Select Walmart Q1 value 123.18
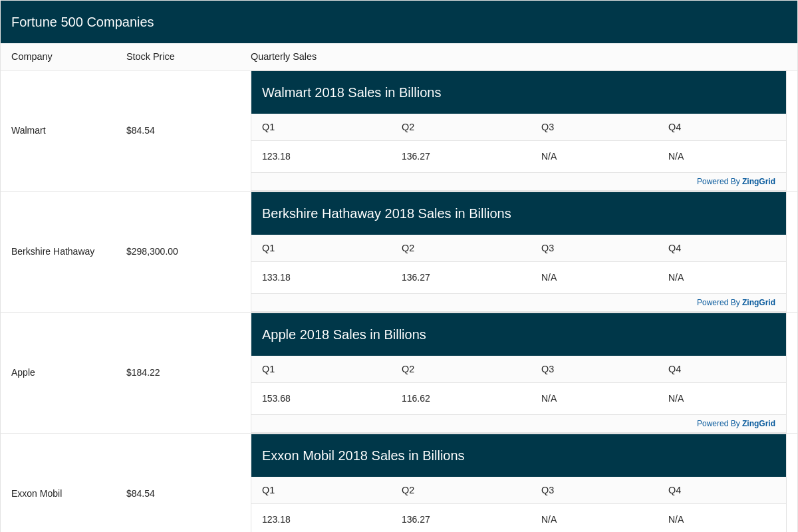798x532 pixels. coord(276,156)
